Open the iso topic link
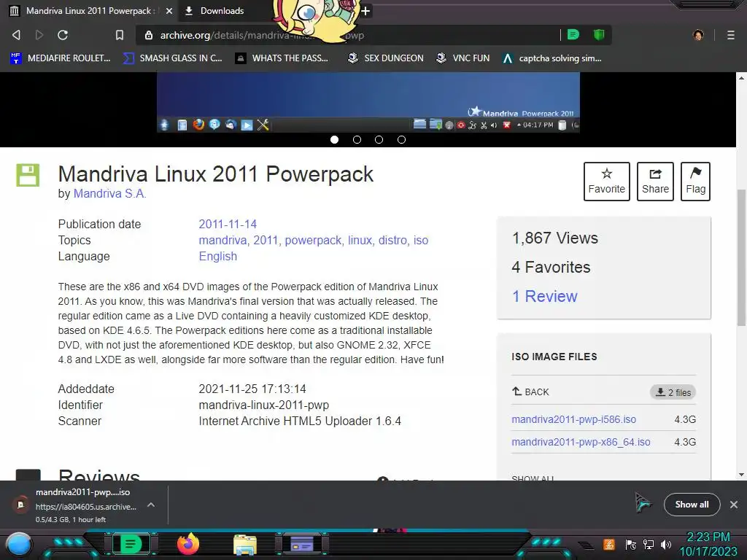This screenshot has height=560, width=747. pyautogui.click(x=421, y=240)
